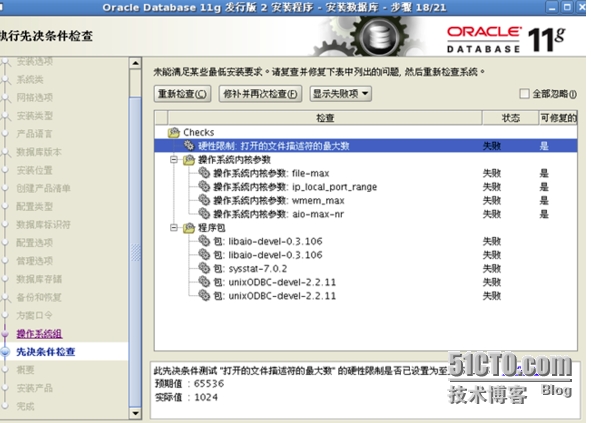The image size is (591, 423).
Task: Click the 修补并再次检查 button
Action: (260, 93)
